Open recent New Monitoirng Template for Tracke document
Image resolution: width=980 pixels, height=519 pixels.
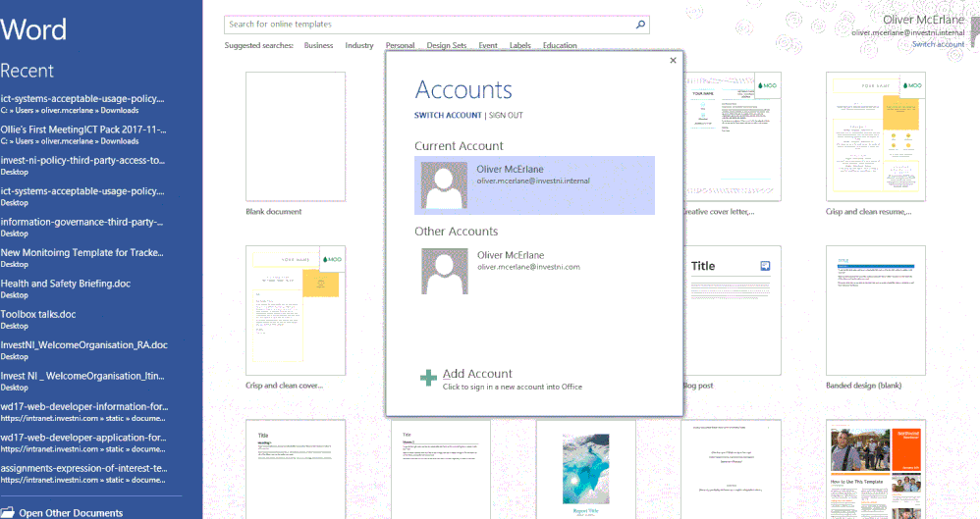pyautogui.click(x=82, y=258)
